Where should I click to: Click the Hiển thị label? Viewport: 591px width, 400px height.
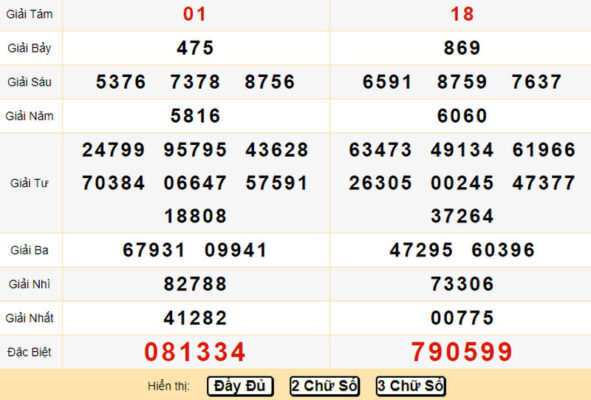click(168, 386)
